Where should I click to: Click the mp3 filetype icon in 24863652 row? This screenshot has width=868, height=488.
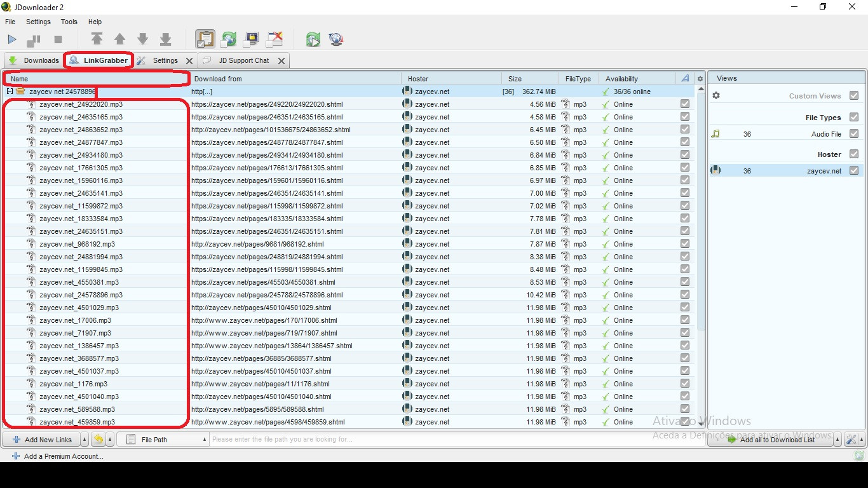click(x=566, y=130)
